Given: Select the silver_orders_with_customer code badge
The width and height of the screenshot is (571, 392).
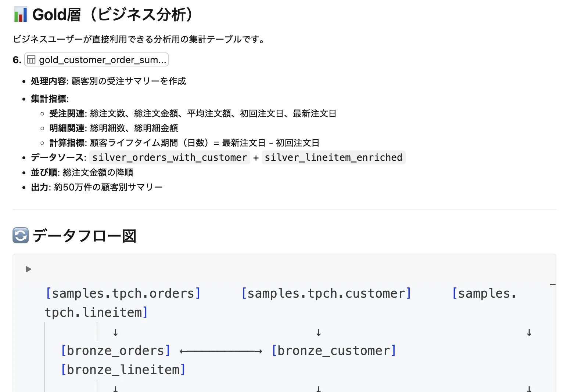Looking at the screenshot, I should pos(169,157).
